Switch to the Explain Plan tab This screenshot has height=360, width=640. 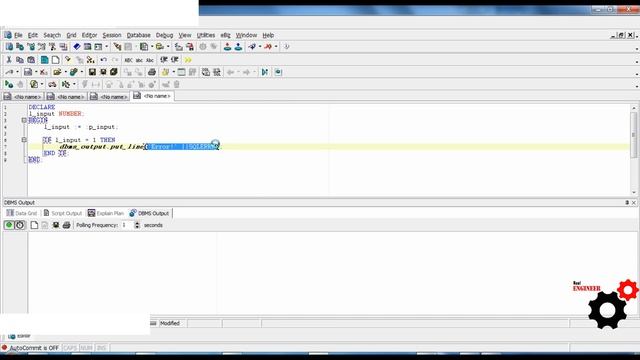[x=106, y=213]
